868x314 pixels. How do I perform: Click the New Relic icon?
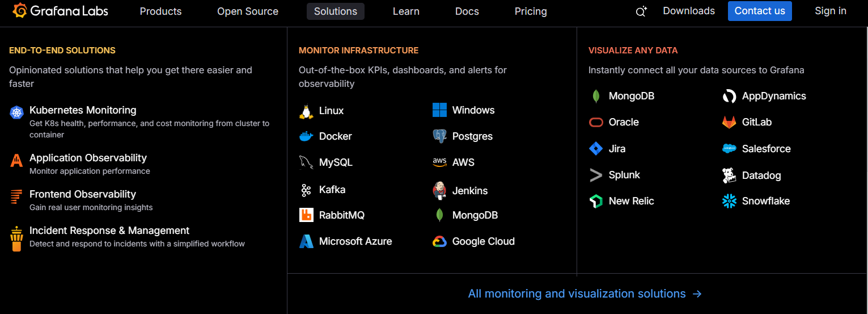(596, 201)
